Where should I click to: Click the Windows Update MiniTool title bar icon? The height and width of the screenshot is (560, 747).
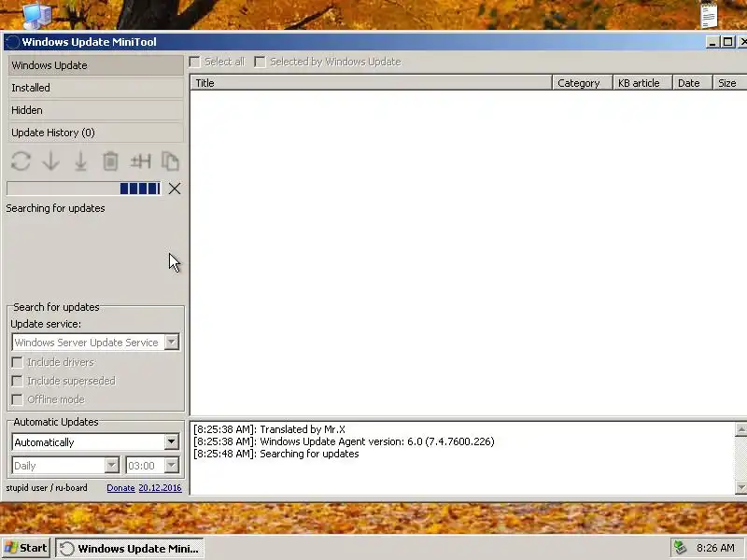coord(12,42)
